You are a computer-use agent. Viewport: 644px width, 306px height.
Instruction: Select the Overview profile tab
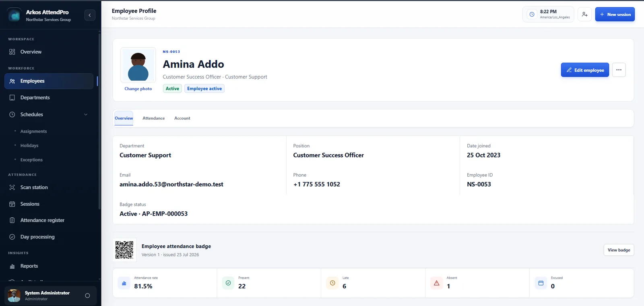[124, 118]
